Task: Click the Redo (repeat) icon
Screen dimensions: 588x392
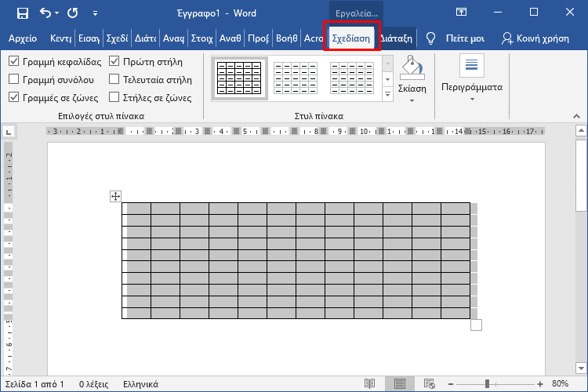Action: tap(73, 13)
